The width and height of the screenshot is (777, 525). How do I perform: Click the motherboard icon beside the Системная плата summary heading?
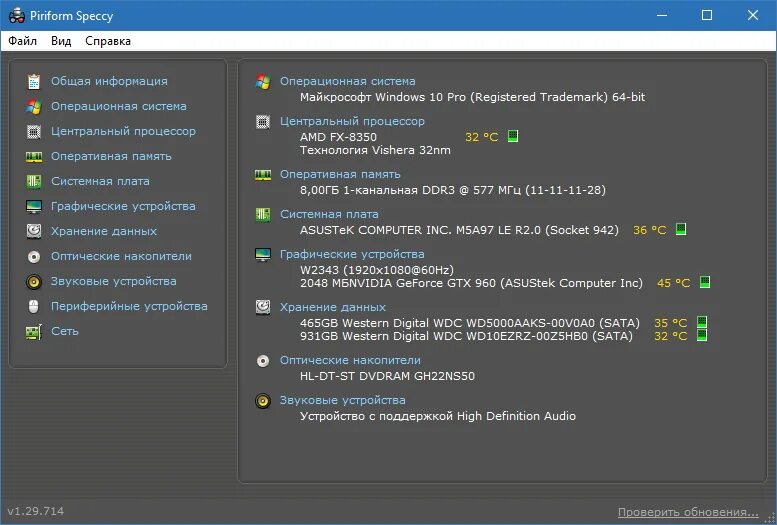tap(263, 215)
